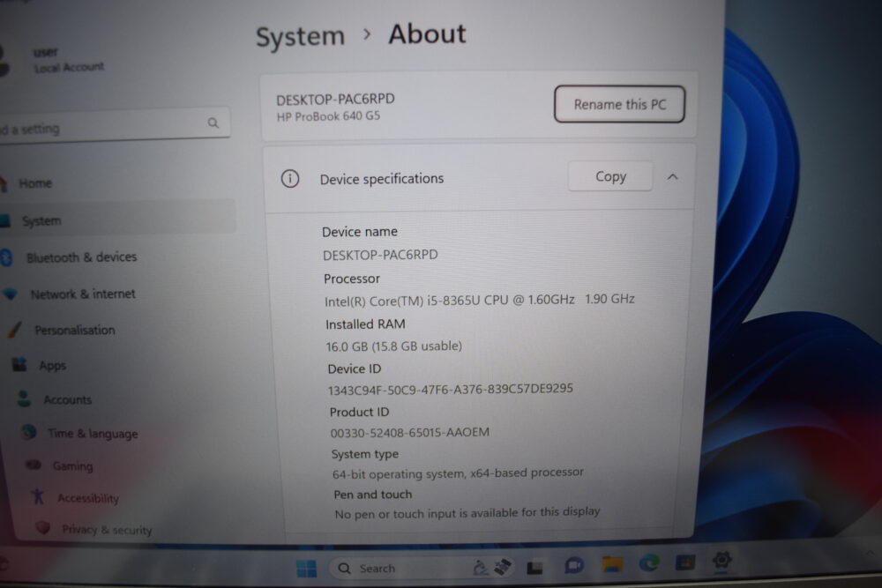Click the Rename this PC button
This screenshot has width=882, height=588.
(619, 104)
